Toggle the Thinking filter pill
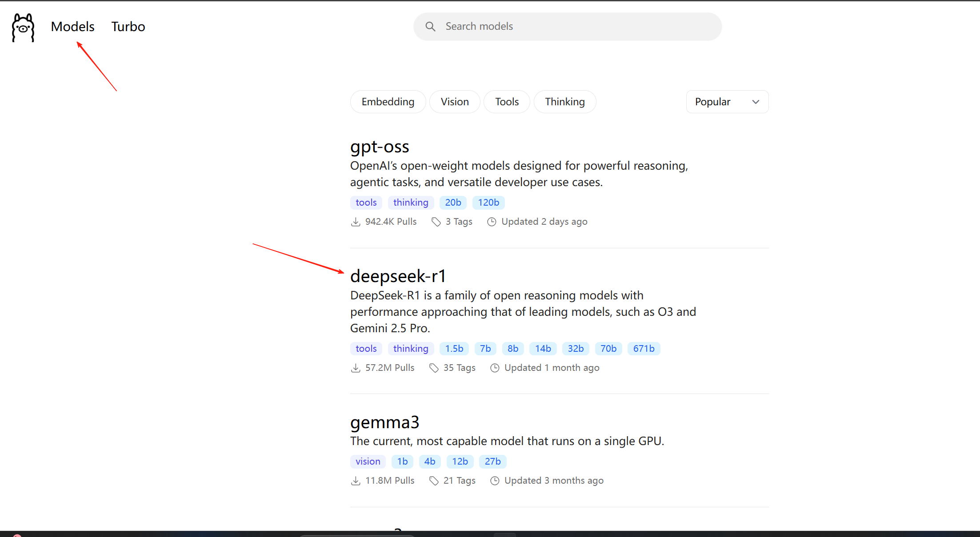Screen dimensions: 980x537 pyautogui.click(x=564, y=102)
